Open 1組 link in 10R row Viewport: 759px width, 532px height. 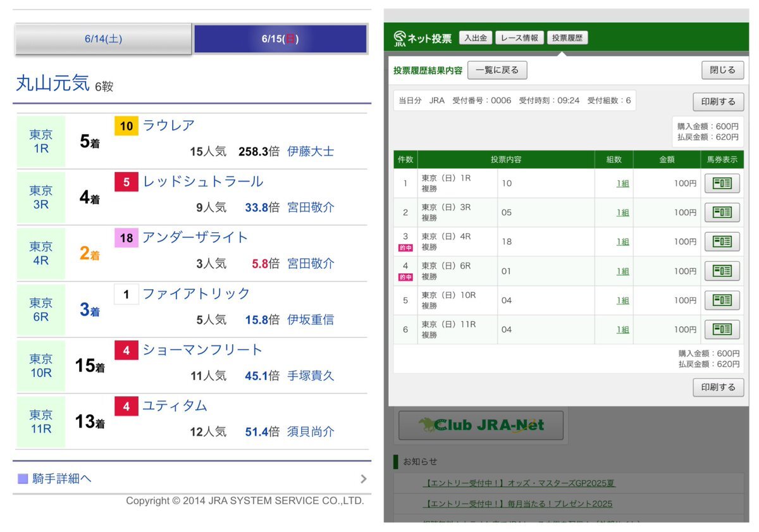(x=623, y=300)
